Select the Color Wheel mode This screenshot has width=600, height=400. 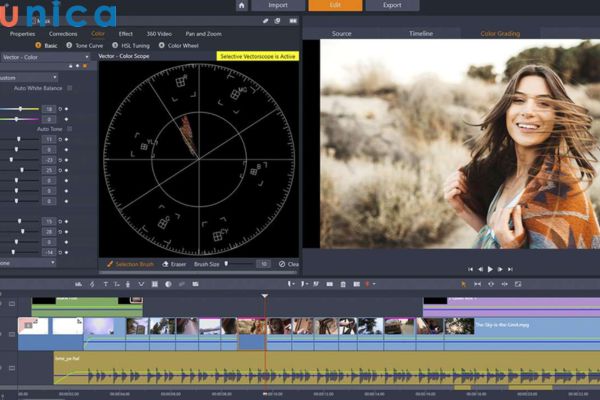click(x=179, y=46)
